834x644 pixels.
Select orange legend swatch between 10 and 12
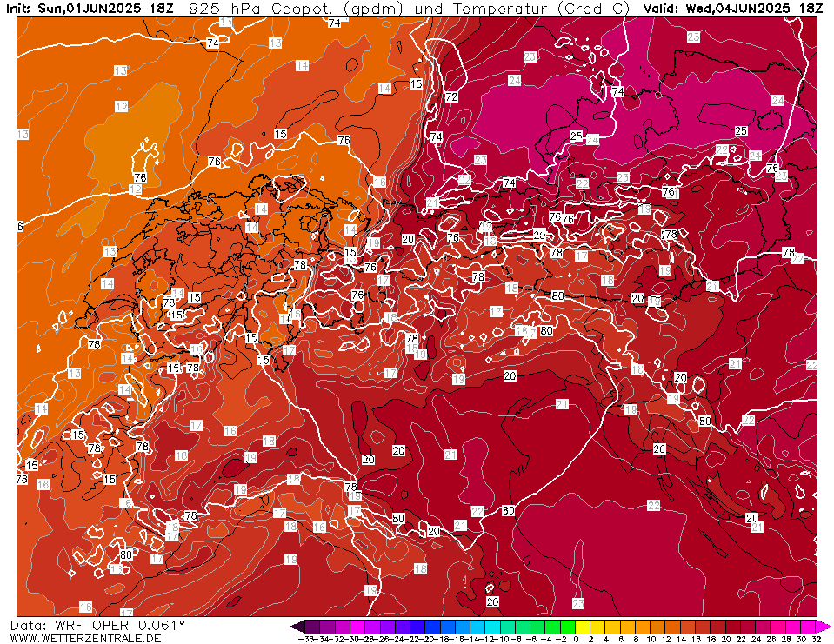point(657,627)
